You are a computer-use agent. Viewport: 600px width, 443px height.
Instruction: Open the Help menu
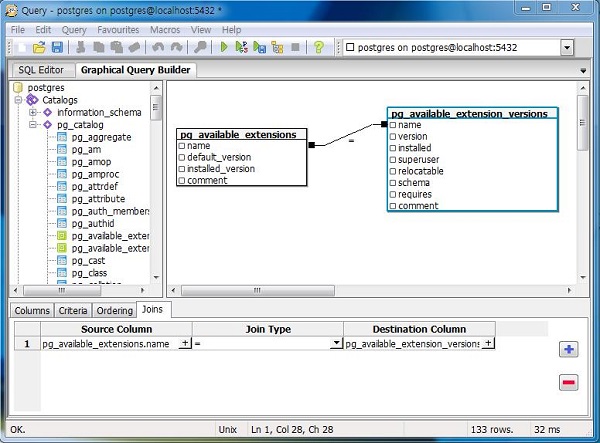pyautogui.click(x=232, y=30)
